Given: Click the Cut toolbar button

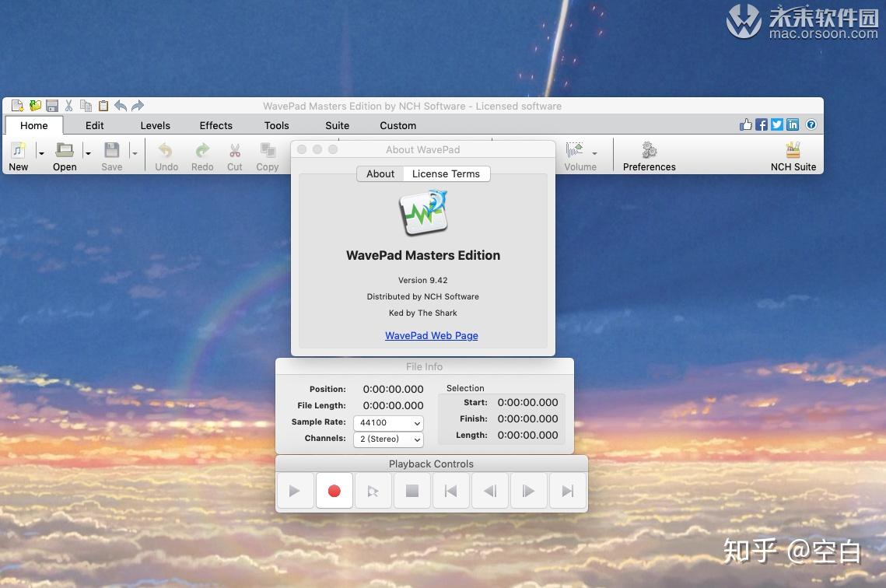Looking at the screenshot, I should pos(234,156).
